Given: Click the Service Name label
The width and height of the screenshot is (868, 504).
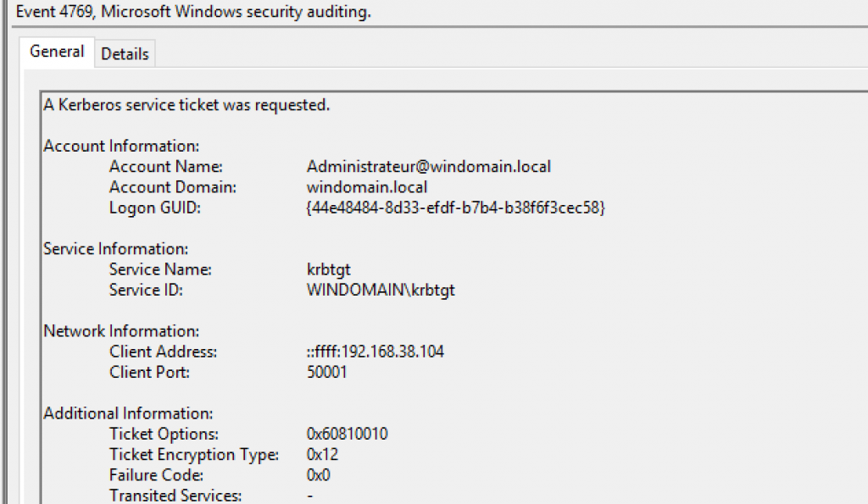Looking at the screenshot, I should tap(159, 269).
